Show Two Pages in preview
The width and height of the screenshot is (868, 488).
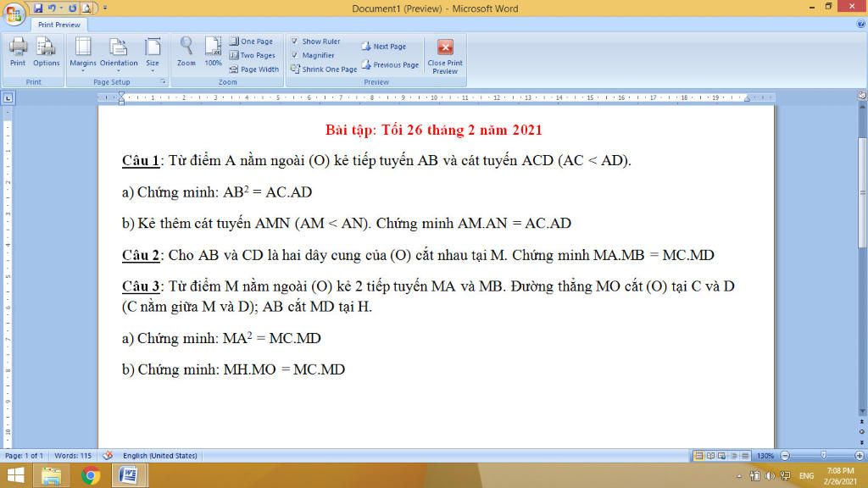click(253, 55)
